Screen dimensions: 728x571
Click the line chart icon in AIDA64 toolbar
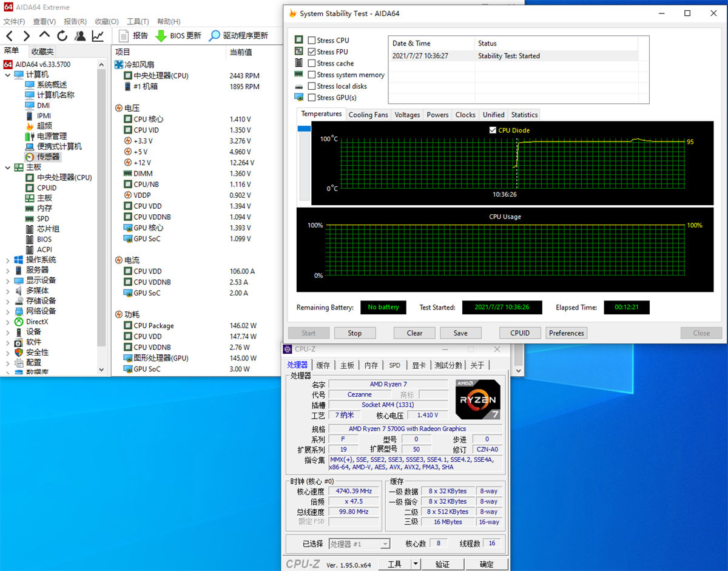tap(98, 36)
